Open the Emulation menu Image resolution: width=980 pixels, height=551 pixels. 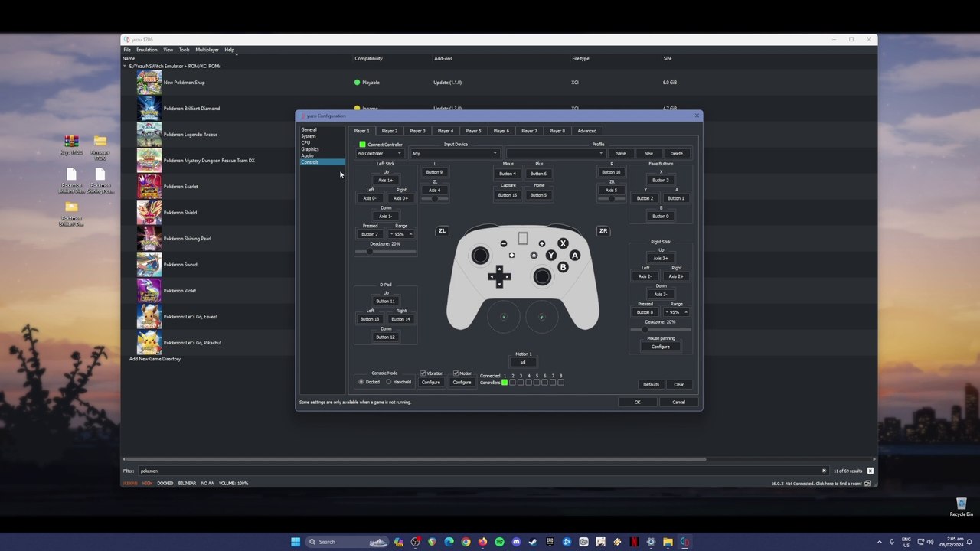click(x=146, y=50)
